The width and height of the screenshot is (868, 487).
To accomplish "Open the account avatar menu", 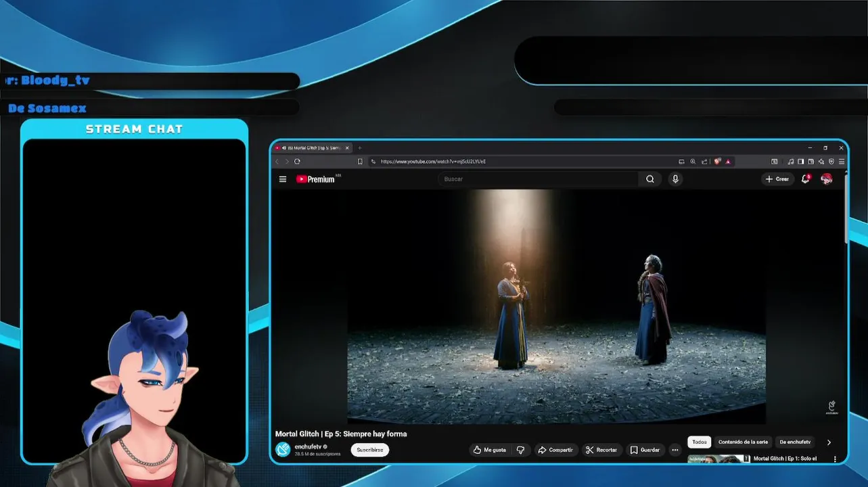I will [826, 179].
